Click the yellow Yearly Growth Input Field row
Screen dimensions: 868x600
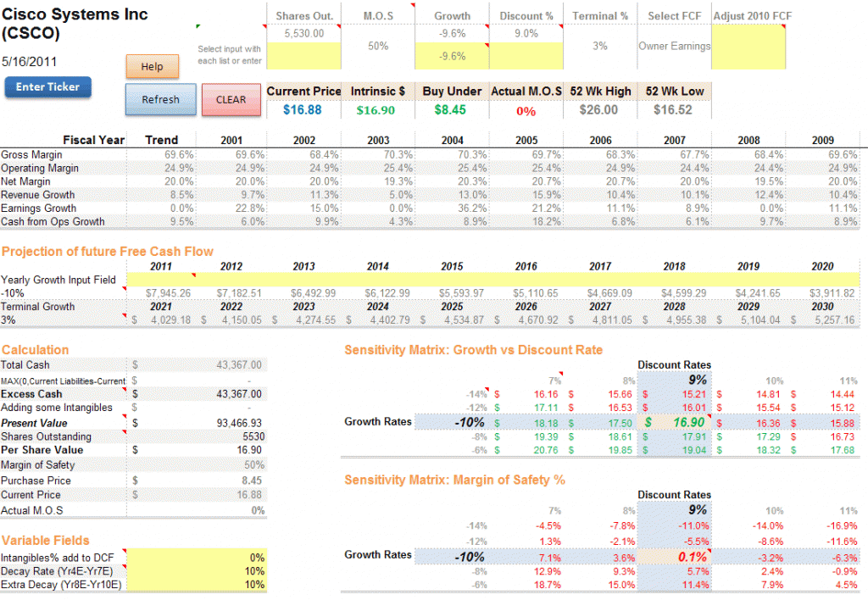[492, 280]
